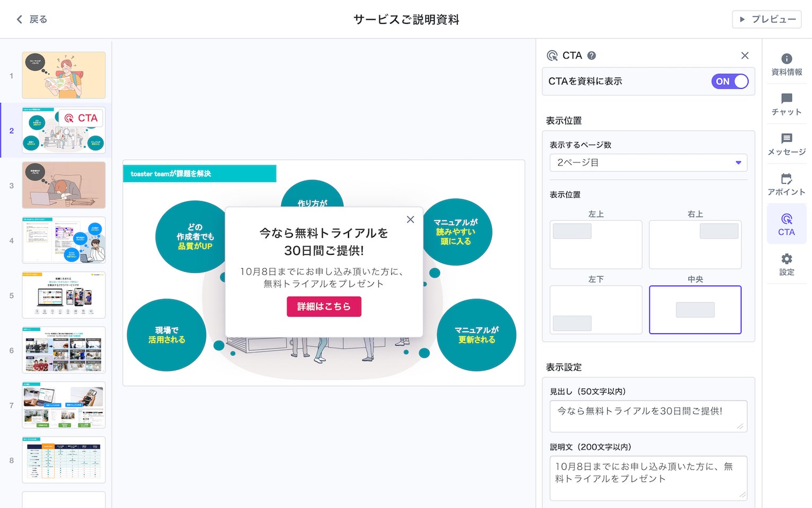Toggle the CTAを資料に表示 switch off
This screenshot has width=812, height=508.
(730, 81)
